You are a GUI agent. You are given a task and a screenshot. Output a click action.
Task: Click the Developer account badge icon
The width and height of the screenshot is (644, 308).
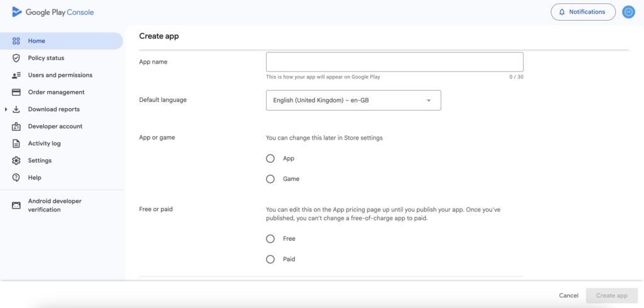(16, 126)
